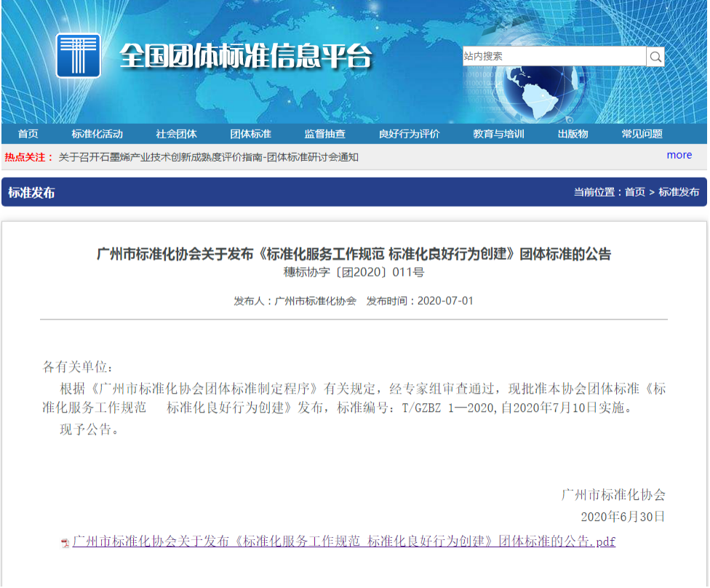The image size is (710, 588).
Task: Open the 标准化活动 navigation item
Action: tap(97, 134)
